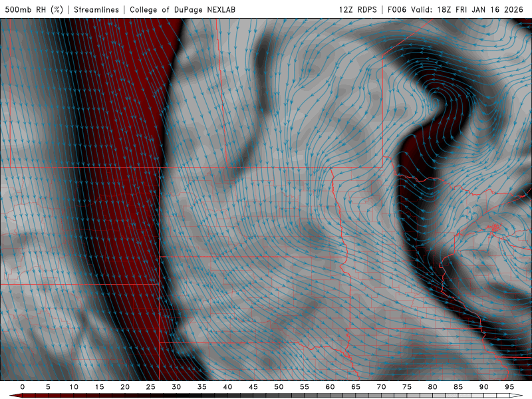Click the "Streamlines" header label

96,9
